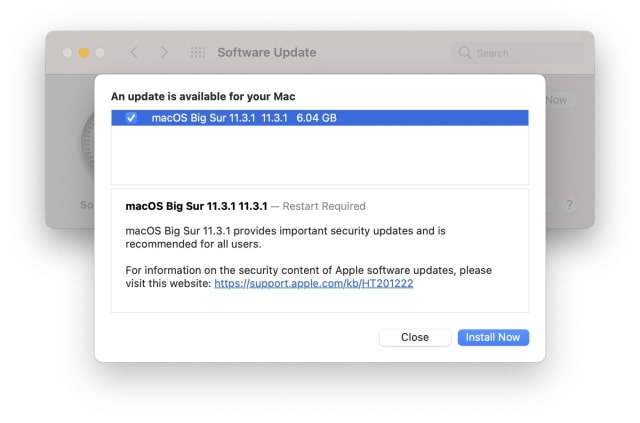Viewport: 640px width, 423px height.
Task: Go back with the left chevron
Action: (134, 52)
